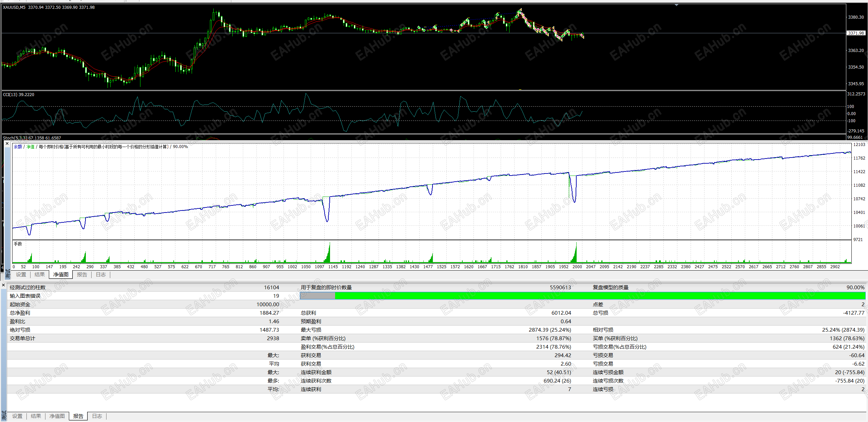Open 结果 tab in bottom tester panel
The height and width of the screenshot is (422, 868).
[x=36, y=416]
